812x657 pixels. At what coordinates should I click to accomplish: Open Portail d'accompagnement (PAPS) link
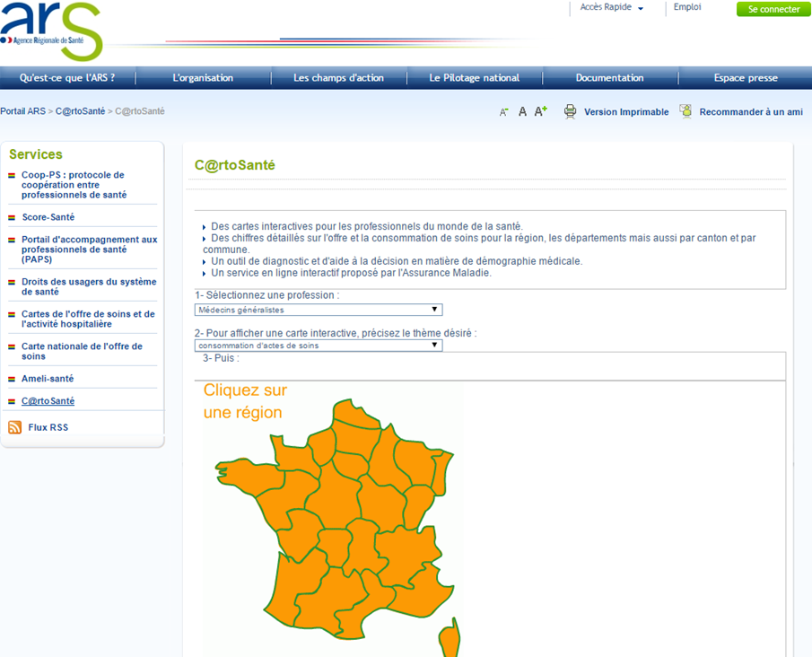pos(89,250)
